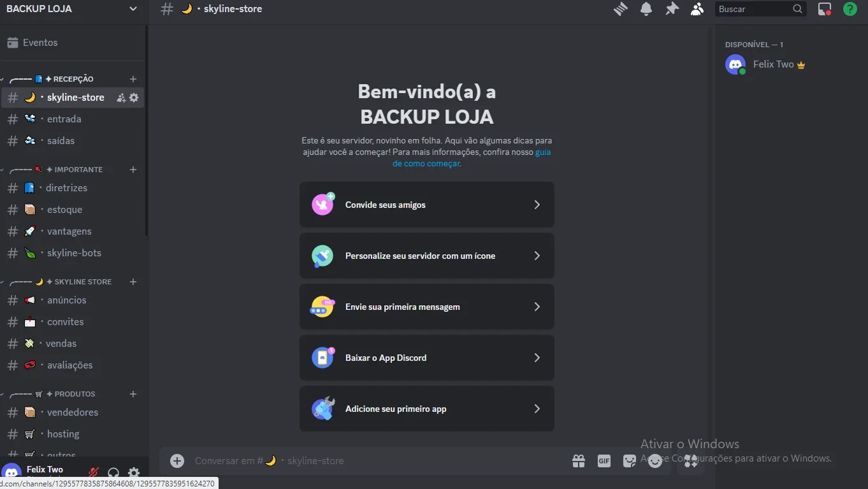Open the Inbox icon
Screen dimensions: 868x489
[x=825, y=9]
